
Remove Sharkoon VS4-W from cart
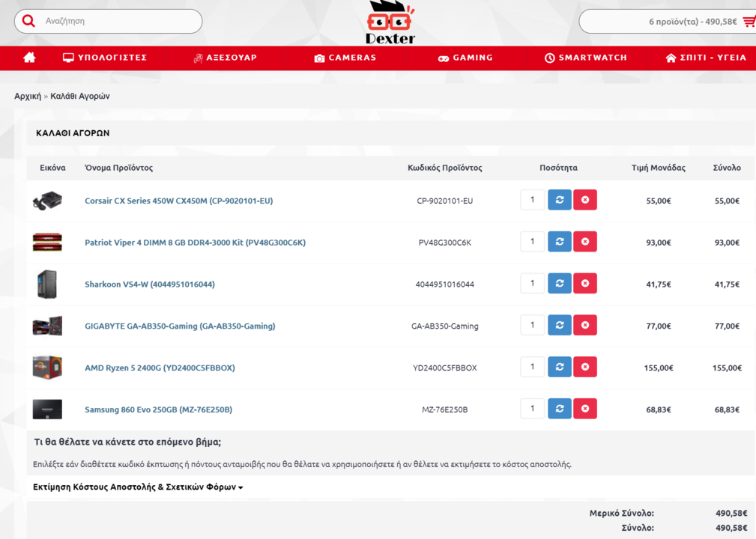pyautogui.click(x=585, y=284)
